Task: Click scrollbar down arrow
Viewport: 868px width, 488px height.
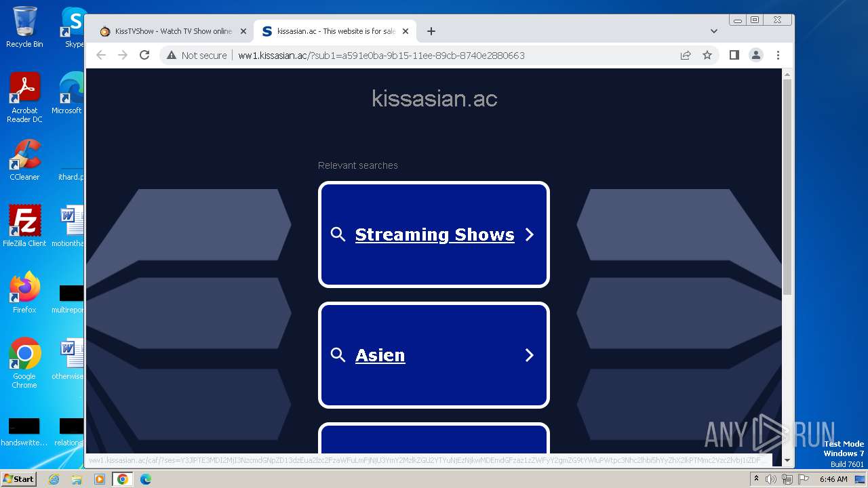Action: pos(787,460)
